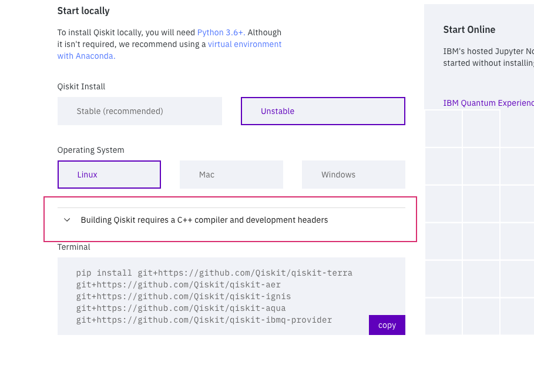
Task: Open the virtual environment with Anaconda link
Action: point(244,44)
